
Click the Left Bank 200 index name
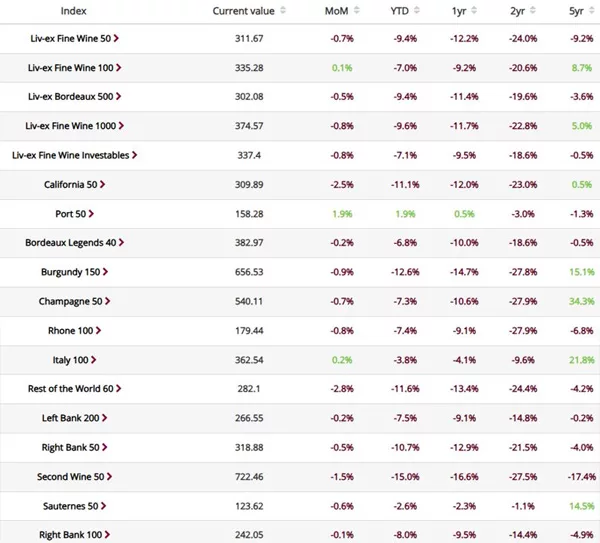tap(68, 418)
